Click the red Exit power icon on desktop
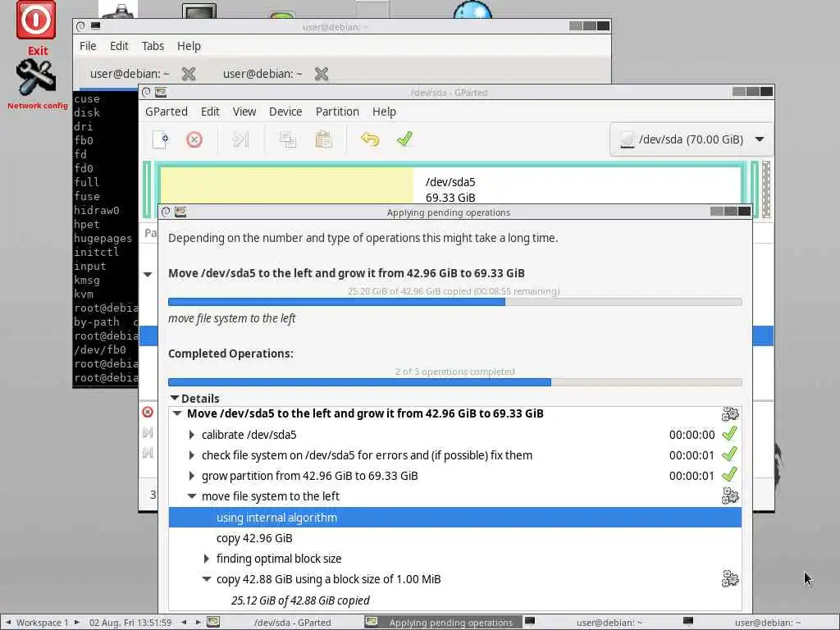 36,21
